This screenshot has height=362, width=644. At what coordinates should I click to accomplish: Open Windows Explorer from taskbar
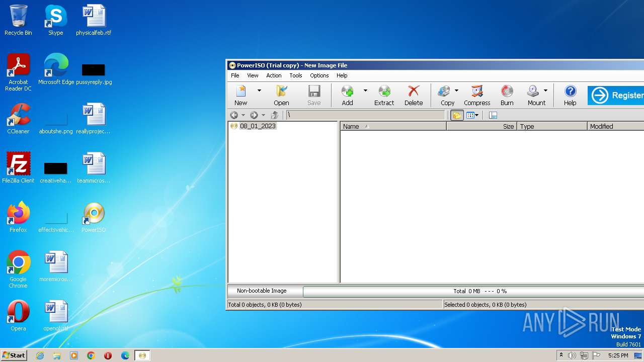(57, 355)
